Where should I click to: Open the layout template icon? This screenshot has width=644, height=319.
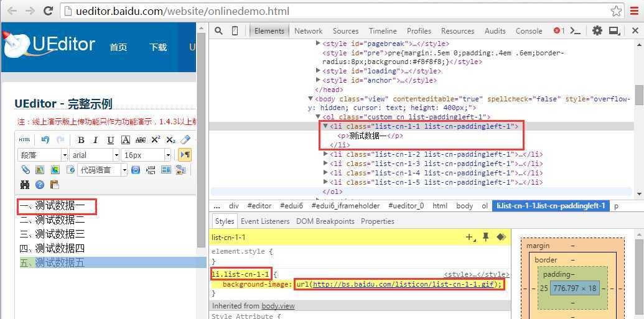pos(166,170)
